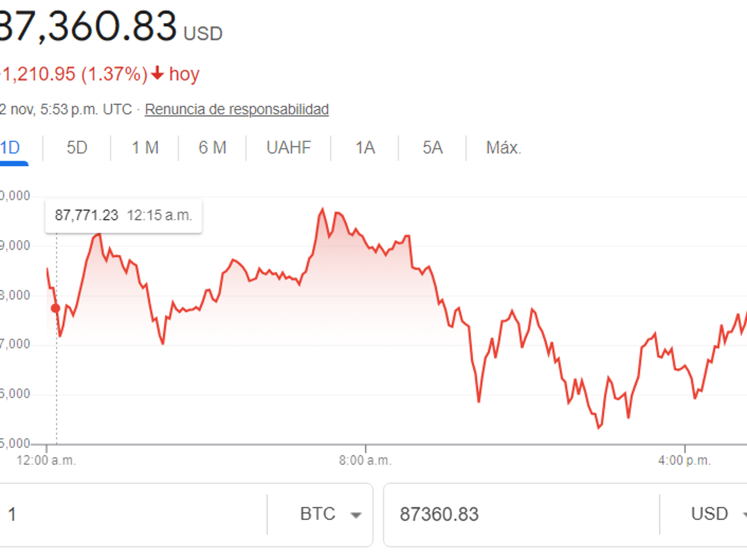Open the BTC currency dropdown
Screen dimensions: 747x560
pos(332,515)
